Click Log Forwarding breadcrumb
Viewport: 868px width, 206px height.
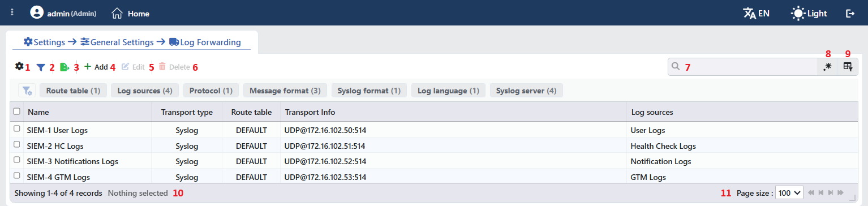pyautogui.click(x=205, y=42)
